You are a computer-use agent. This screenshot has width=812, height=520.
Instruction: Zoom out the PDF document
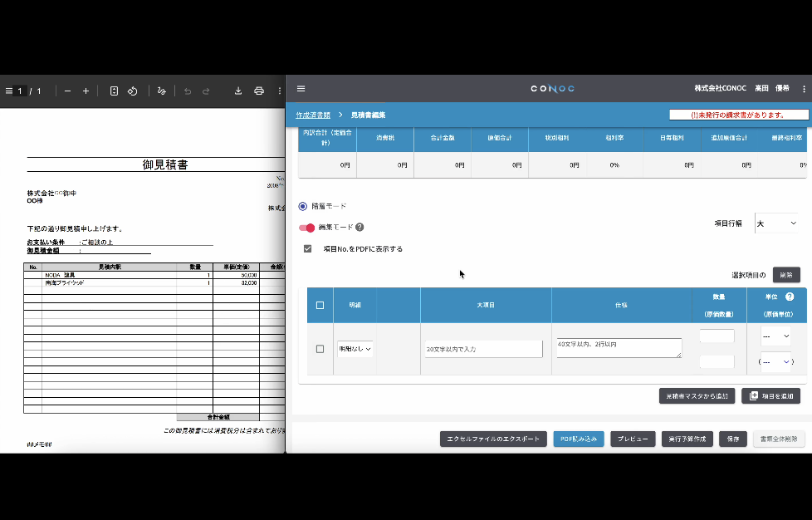pos(67,91)
